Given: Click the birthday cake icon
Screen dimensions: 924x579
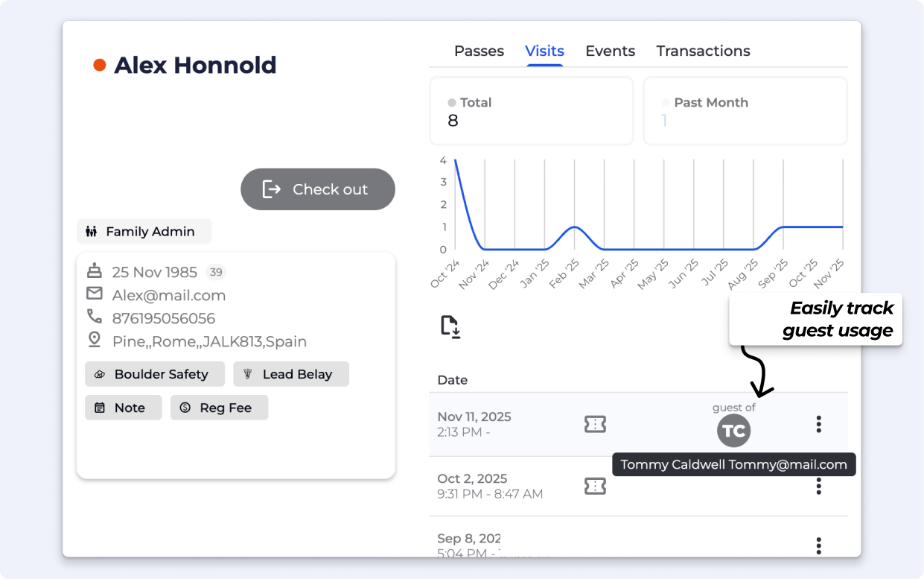Looking at the screenshot, I should coord(95,270).
